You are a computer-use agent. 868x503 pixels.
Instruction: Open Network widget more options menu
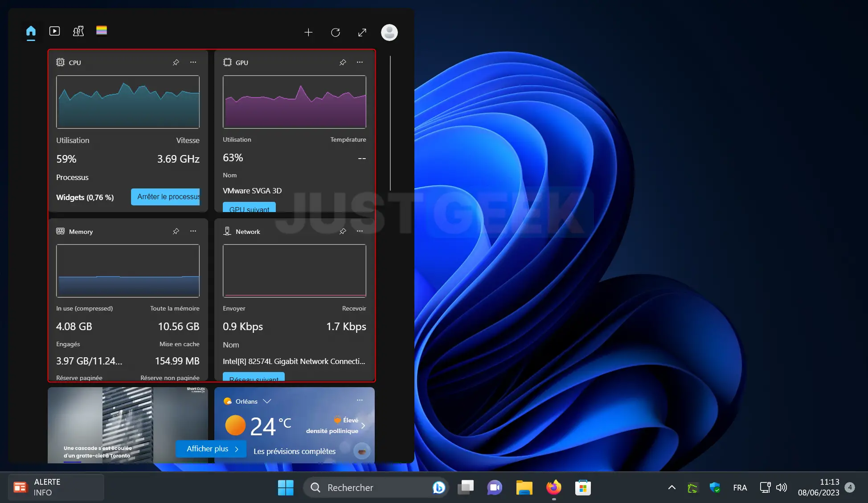pos(360,231)
